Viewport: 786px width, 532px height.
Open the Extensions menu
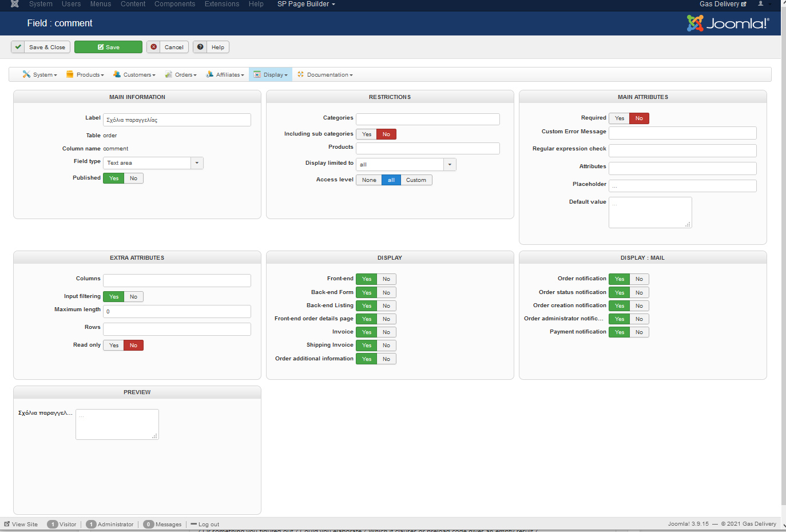pyautogui.click(x=222, y=4)
